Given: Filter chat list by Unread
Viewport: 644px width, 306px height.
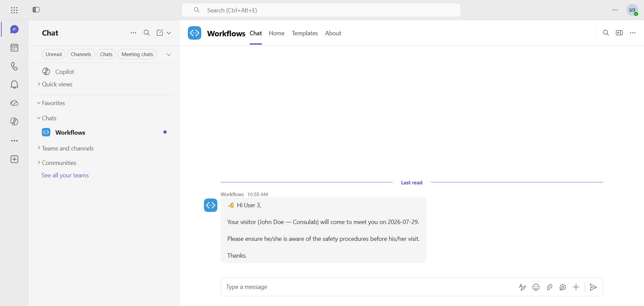Looking at the screenshot, I should coord(54,54).
